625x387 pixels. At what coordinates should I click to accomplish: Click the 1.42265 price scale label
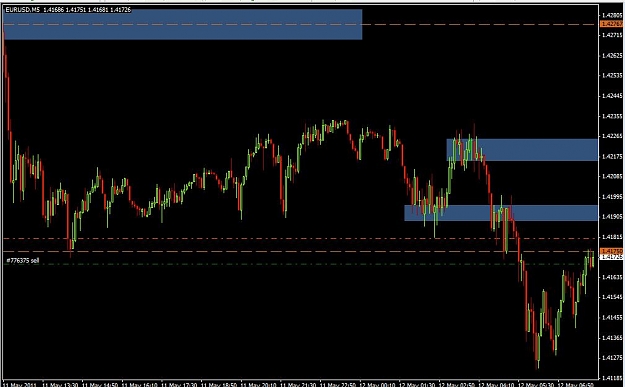coord(612,136)
